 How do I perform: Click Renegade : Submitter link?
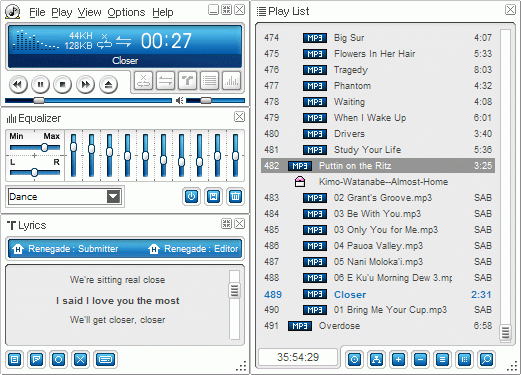click(65, 249)
